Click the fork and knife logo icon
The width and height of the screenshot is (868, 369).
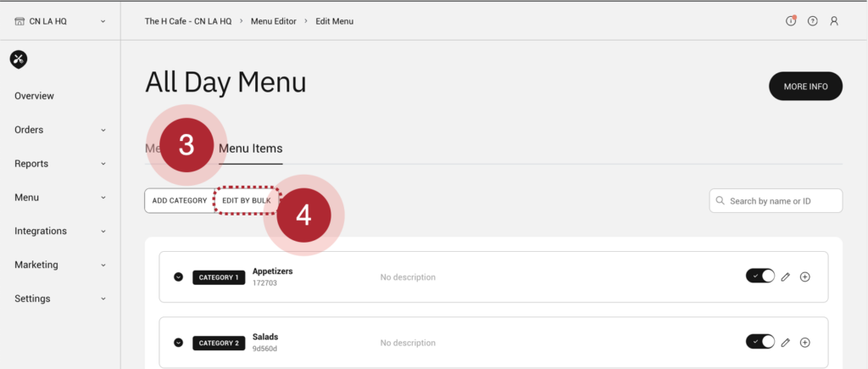point(18,59)
